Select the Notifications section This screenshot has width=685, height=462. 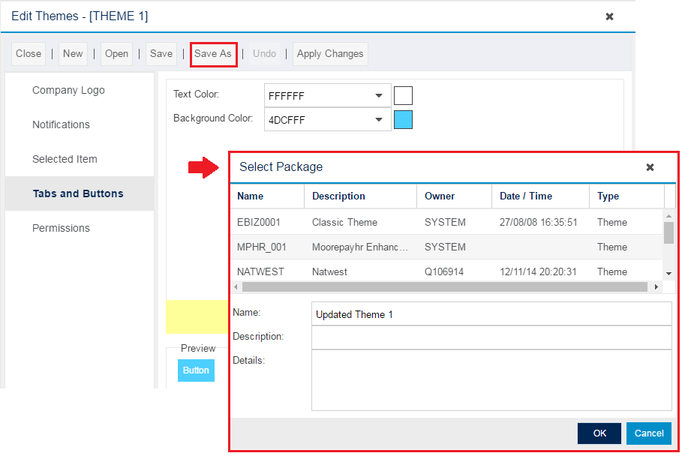(61, 125)
